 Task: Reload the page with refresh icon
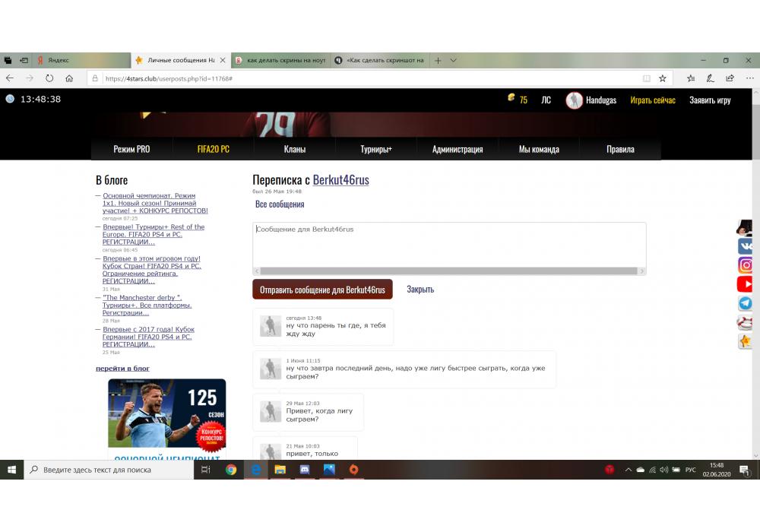49,78
